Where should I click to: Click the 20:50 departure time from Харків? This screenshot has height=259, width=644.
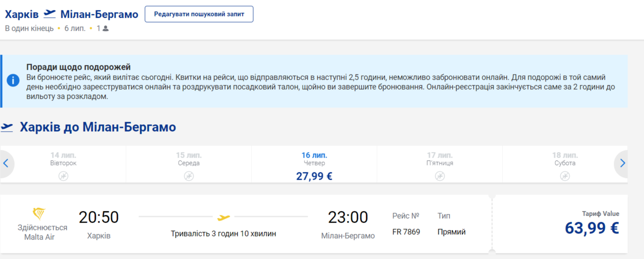pyautogui.click(x=99, y=217)
